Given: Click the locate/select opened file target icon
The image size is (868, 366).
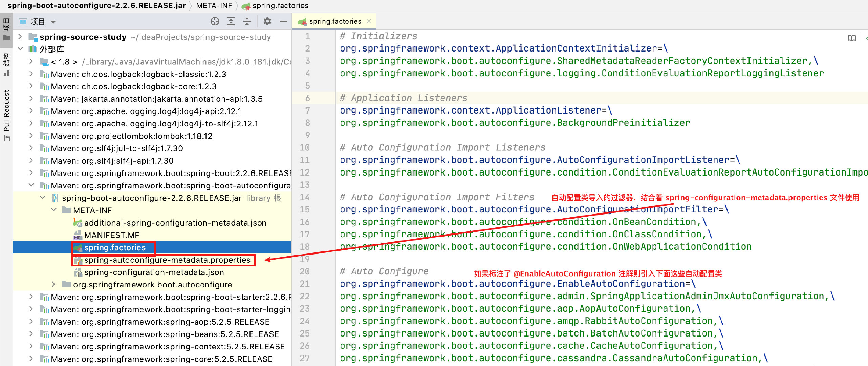Looking at the screenshot, I should 215,22.
